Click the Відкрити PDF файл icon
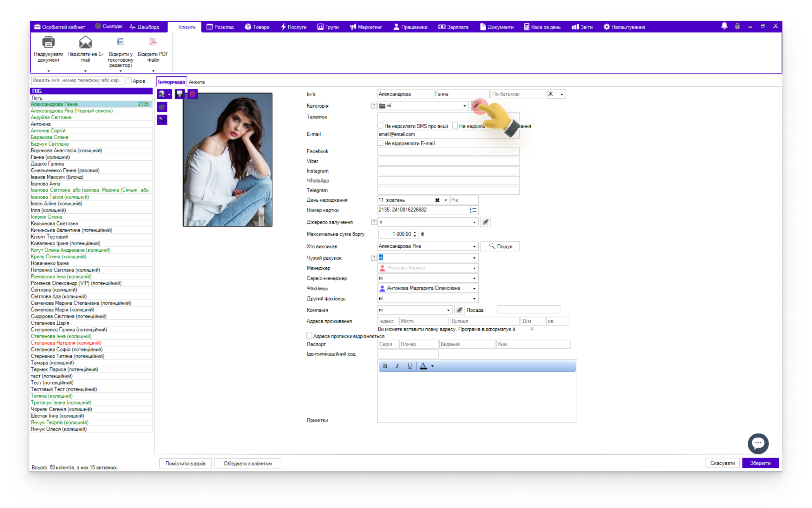 (x=153, y=42)
